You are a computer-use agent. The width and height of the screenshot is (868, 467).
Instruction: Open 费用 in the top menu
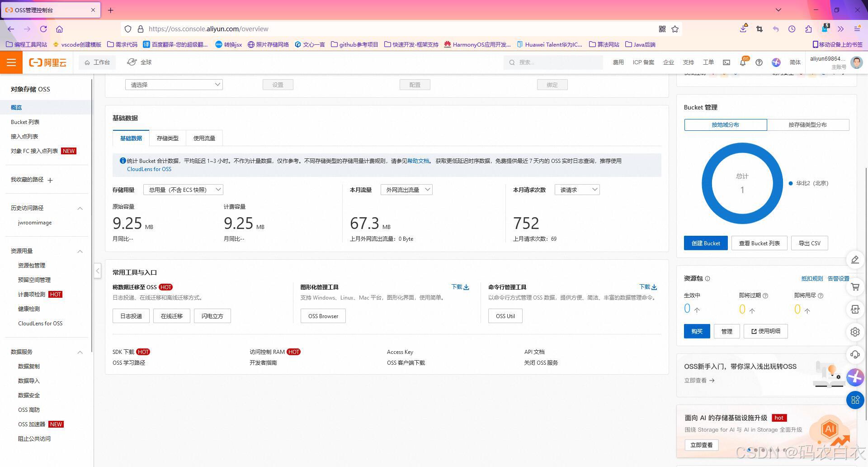[618, 62]
